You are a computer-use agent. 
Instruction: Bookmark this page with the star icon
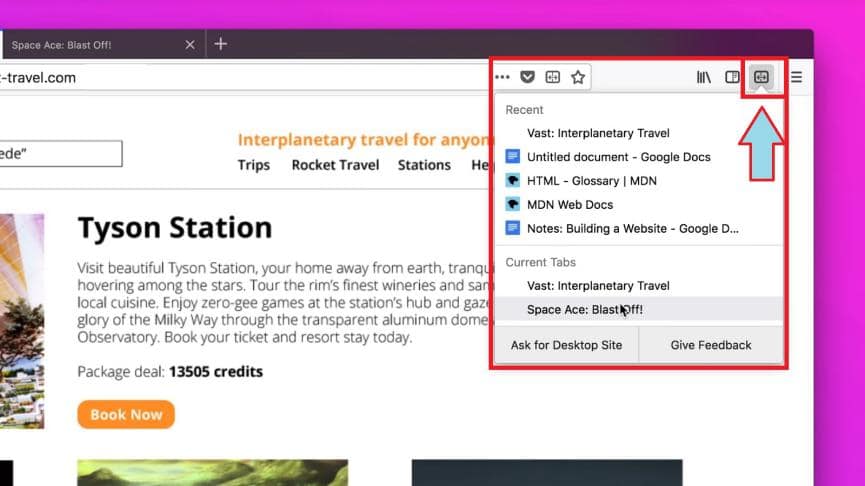(x=578, y=77)
